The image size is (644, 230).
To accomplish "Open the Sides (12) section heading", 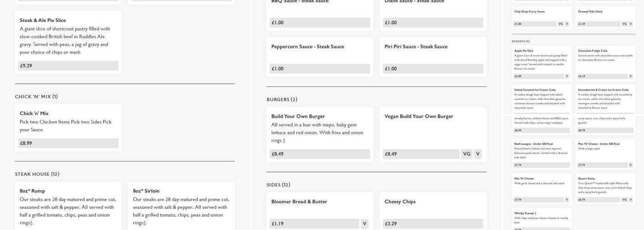I will click(x=278, y=185).
